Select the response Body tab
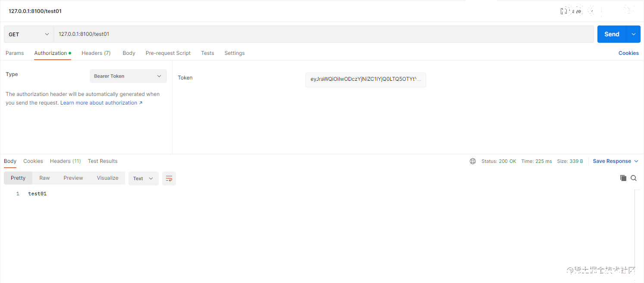The image size is (644, 283). pos(10,161)
